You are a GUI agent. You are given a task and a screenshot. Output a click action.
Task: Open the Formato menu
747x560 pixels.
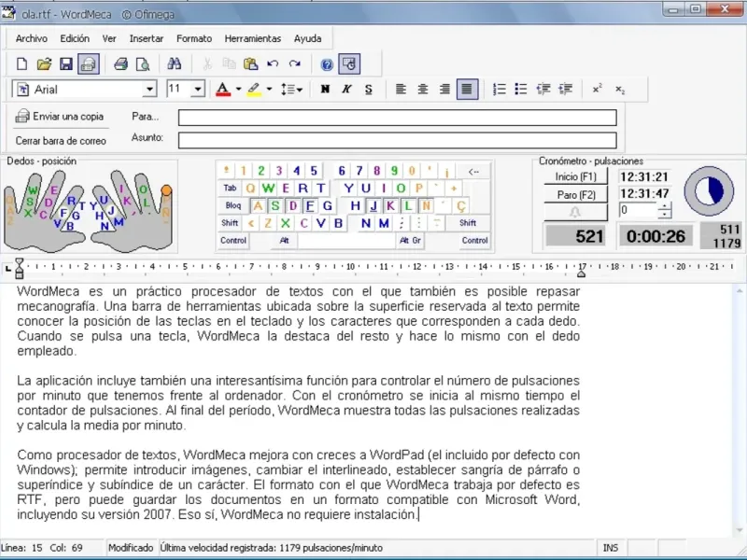coord(194,38)
